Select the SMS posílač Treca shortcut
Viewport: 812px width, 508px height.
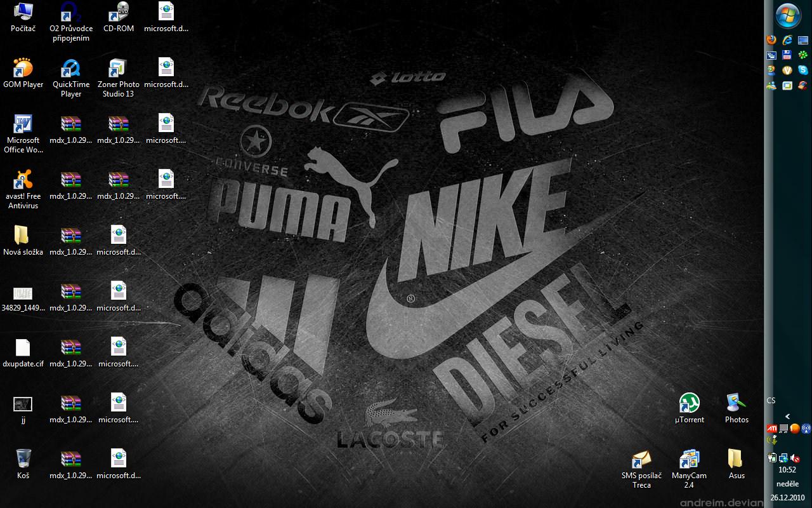[x=641, y=469]
